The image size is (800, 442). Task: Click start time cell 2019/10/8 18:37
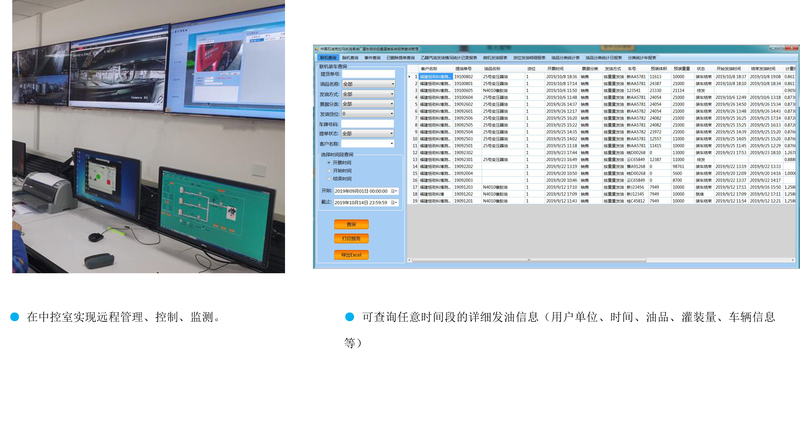[x=731, y=77]
